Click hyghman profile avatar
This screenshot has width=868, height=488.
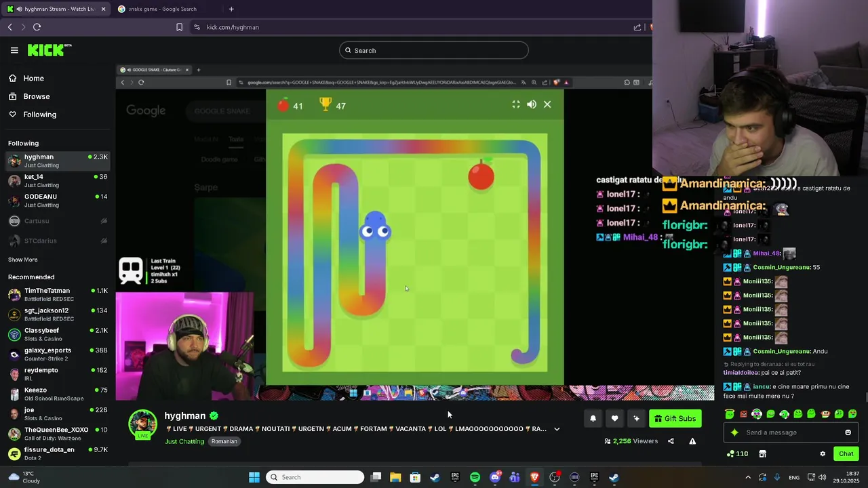point(142,424)
